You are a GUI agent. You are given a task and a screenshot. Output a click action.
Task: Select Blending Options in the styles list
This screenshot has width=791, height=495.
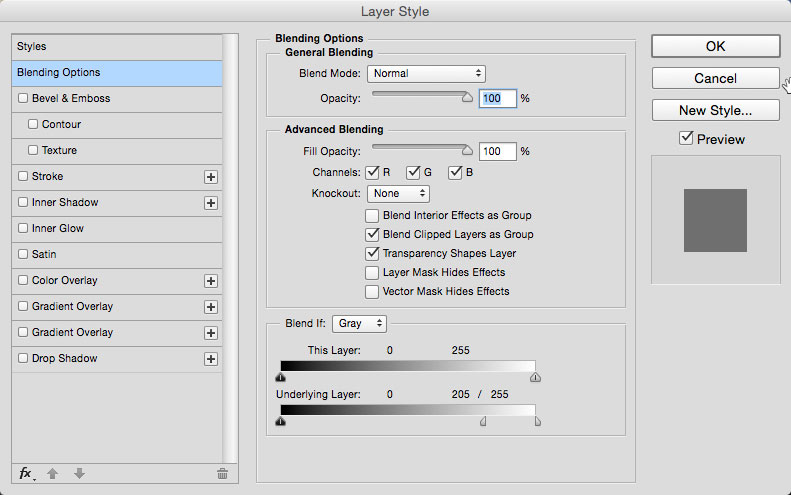(117, 73)
